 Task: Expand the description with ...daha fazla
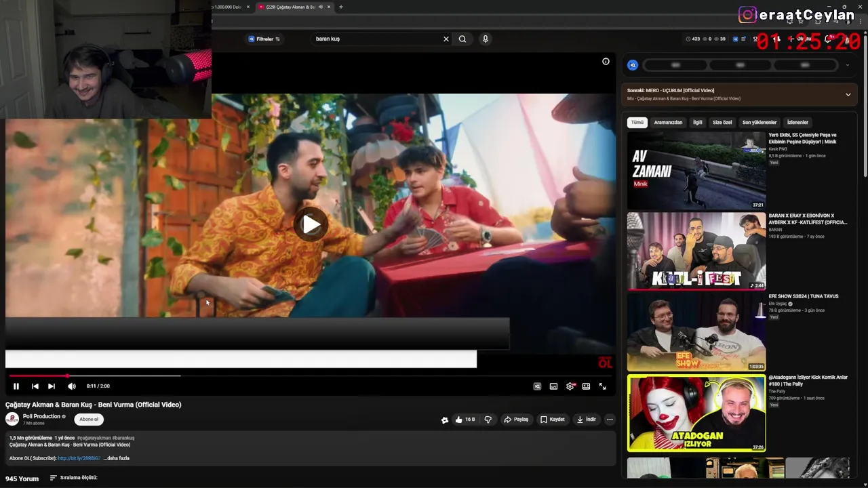pyautogui.click(x=117, y=458)
